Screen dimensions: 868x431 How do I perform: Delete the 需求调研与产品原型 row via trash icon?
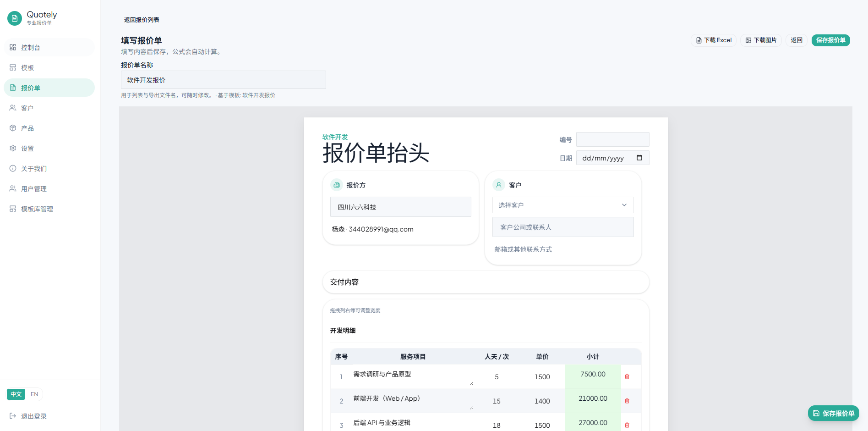[x=627, y=376]
